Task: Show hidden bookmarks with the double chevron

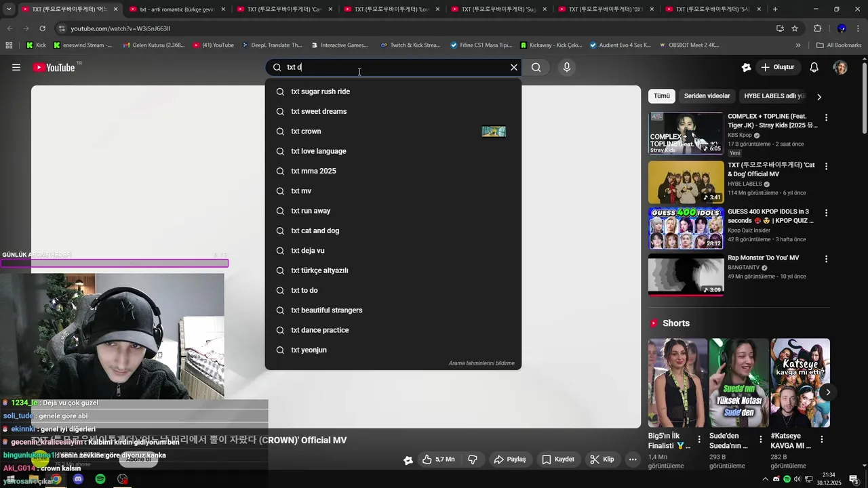Action: pos(798,45)
